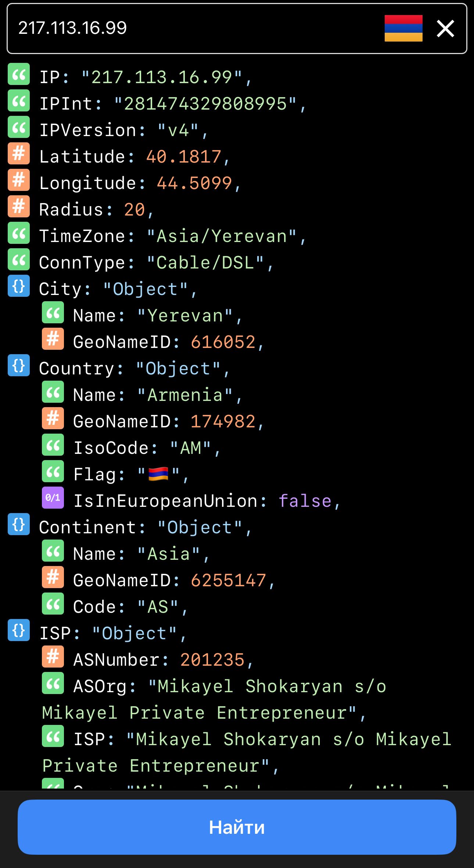Click the X to clear the search field
Image resolution: width=474 pixels, height=868 pixels.
pos(445,28)
